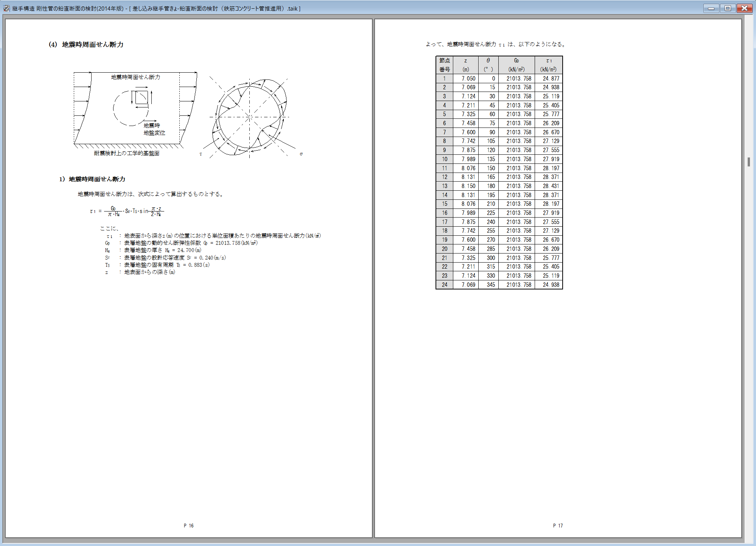
Task: Click the heading (4) 地震時周面せん断力
Action: 86,45
